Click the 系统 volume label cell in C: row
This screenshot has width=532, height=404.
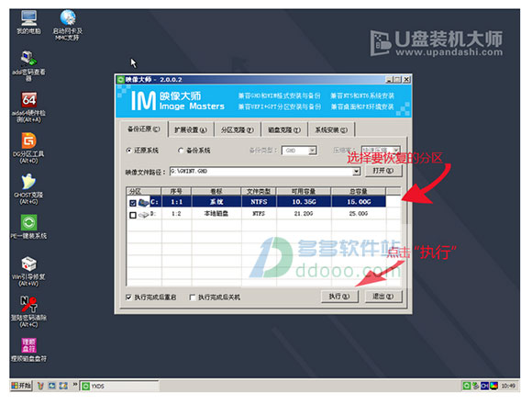click(x=216, y=202)
